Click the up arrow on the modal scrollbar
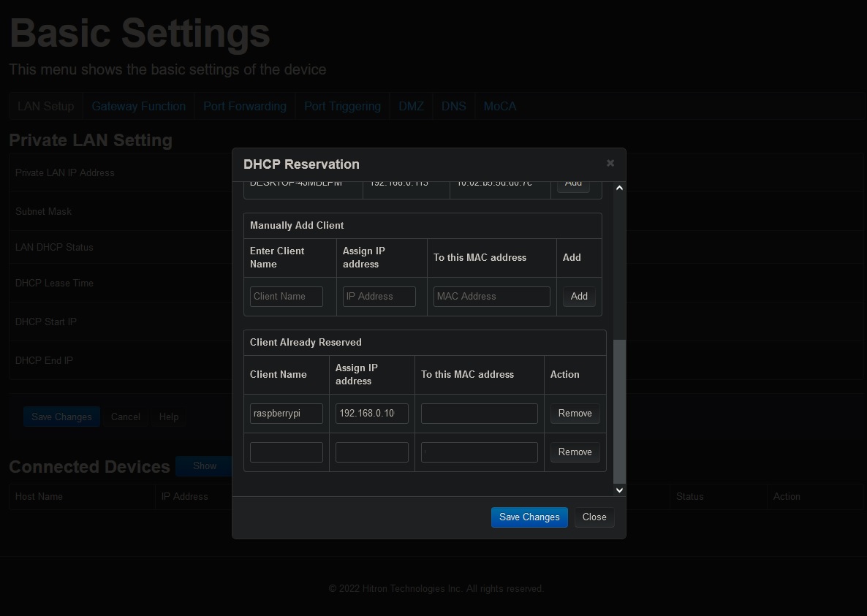Image resolution: width=867 pixels, height=616 pixels. point(618,187)
